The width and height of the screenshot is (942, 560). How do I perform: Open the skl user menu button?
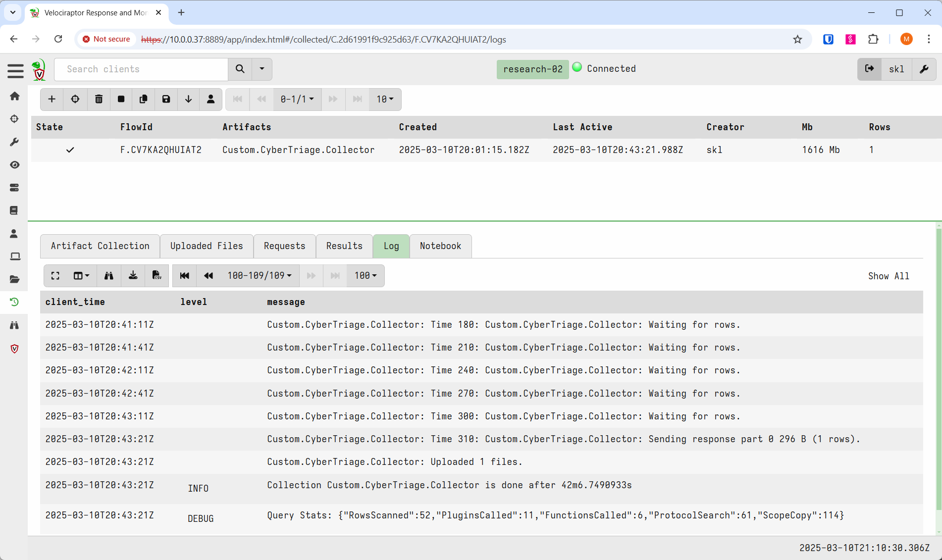pyautogui.click(x=896, y=69)
